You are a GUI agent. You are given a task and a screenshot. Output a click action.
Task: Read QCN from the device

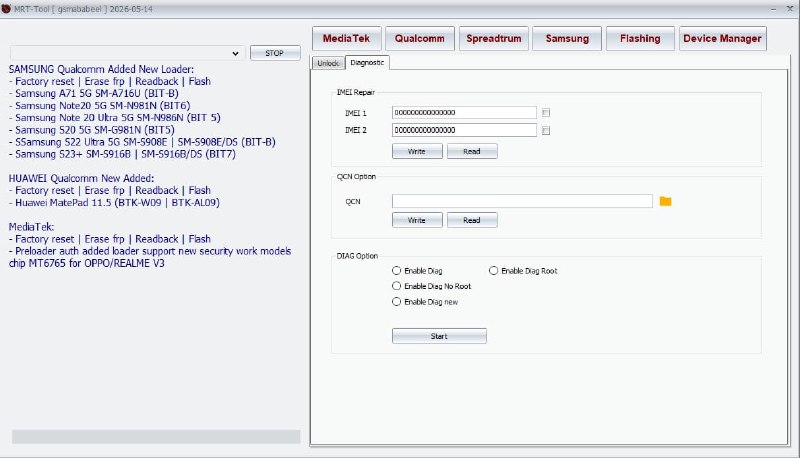pos(472,220)
